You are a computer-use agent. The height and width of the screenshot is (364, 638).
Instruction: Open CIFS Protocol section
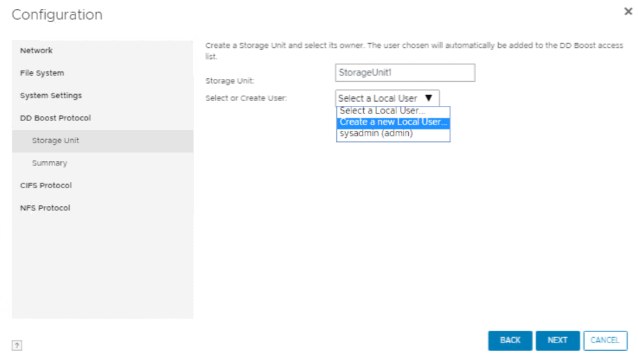tap(46, 185)
